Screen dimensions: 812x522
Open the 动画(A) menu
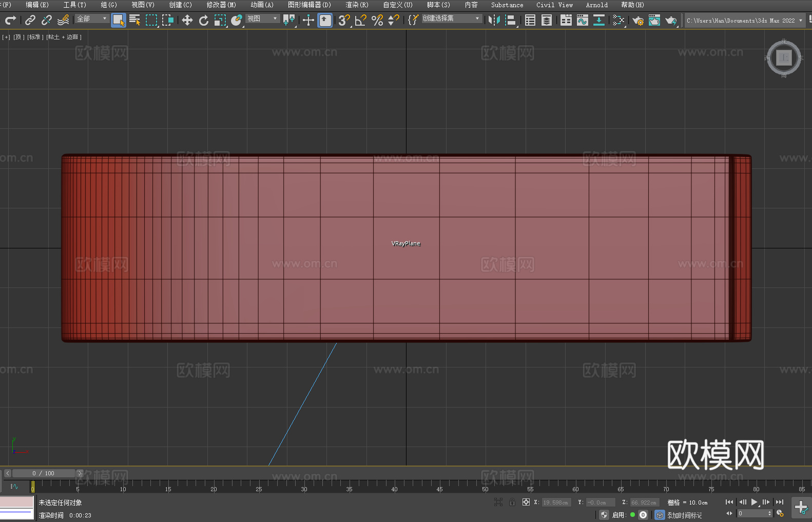(262, 5)
